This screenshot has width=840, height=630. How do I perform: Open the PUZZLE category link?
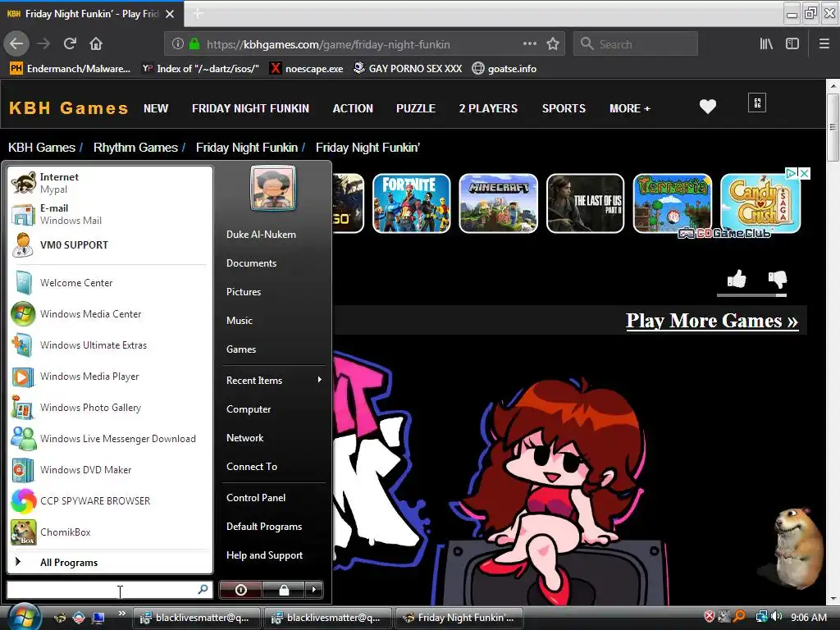[416, 109]
